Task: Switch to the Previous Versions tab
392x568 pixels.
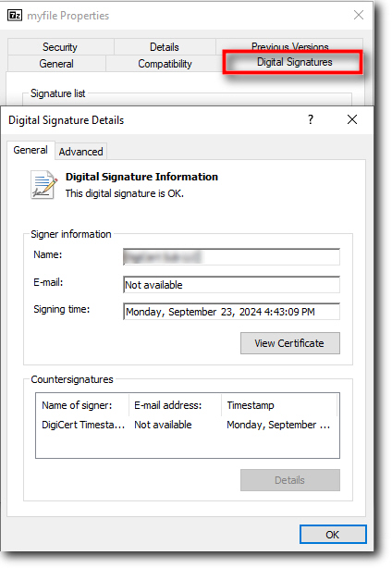Action: tap(289, 45)
